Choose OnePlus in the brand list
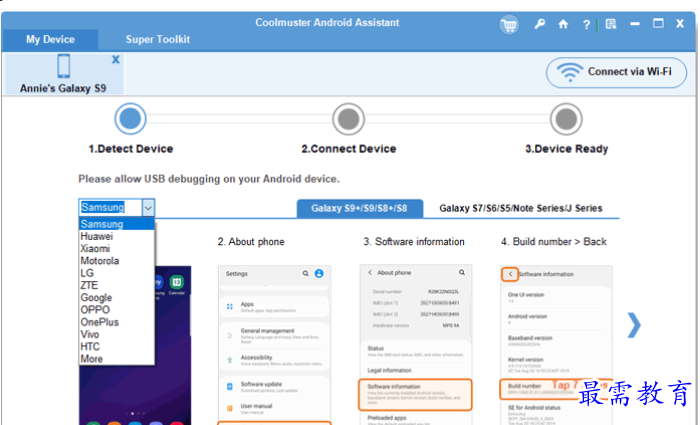 [x=117, y=322]
